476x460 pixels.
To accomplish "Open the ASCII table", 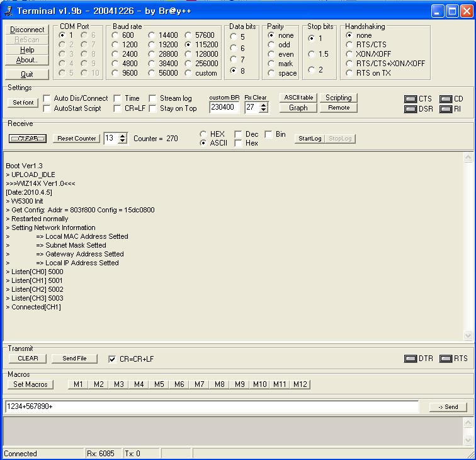I will pos(298,98).
